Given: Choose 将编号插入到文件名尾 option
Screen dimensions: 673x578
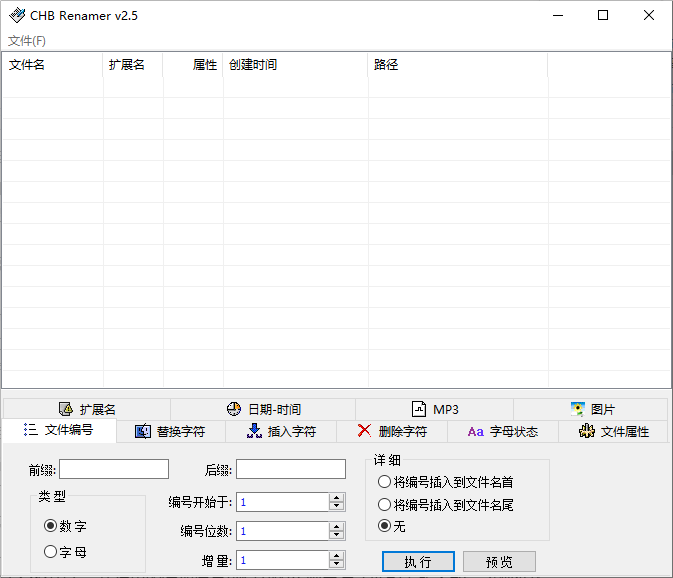Looking at the screenshot, I should [384, 505].
